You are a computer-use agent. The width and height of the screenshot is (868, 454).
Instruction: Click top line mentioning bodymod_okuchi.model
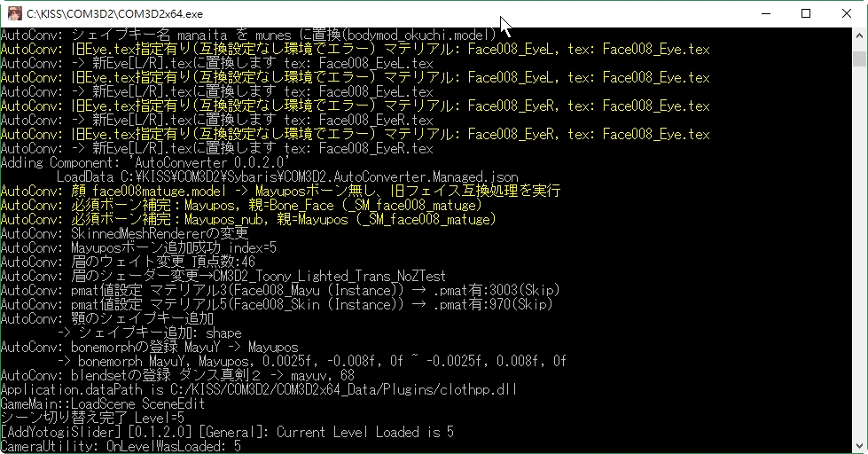coord(248,35)
